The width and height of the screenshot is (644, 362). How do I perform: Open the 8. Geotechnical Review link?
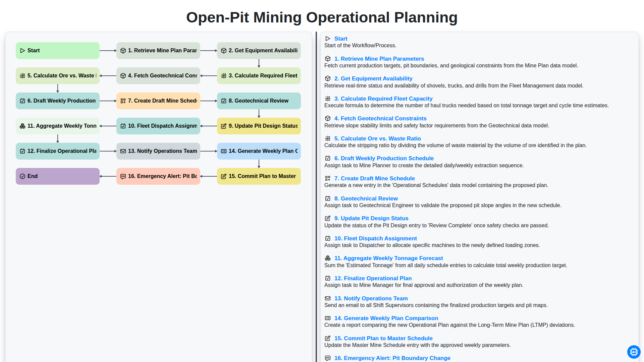tap(366, 198)
